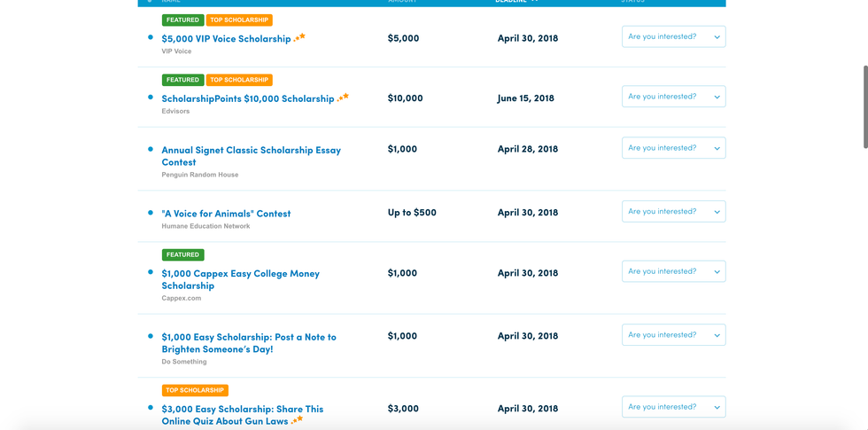Click star icon after Gun Laws quiz scholarship
The height and width of the screenshot is (430, 868).
coord(298,419)
